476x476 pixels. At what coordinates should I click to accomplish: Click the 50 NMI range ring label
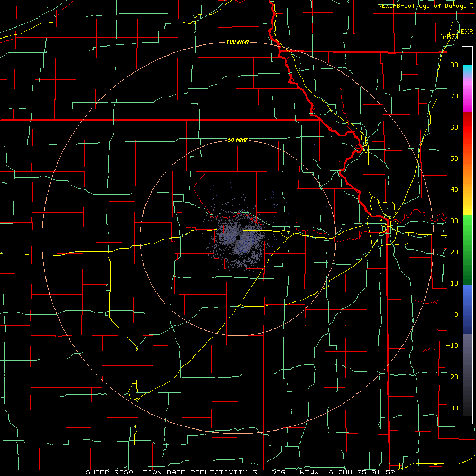(x=237, y=140)
